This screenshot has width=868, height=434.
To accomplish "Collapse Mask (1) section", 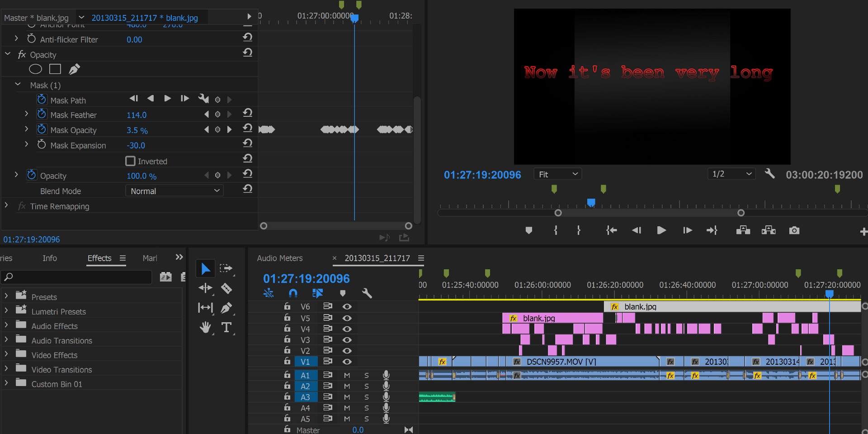I will click(x=18, y=85).
